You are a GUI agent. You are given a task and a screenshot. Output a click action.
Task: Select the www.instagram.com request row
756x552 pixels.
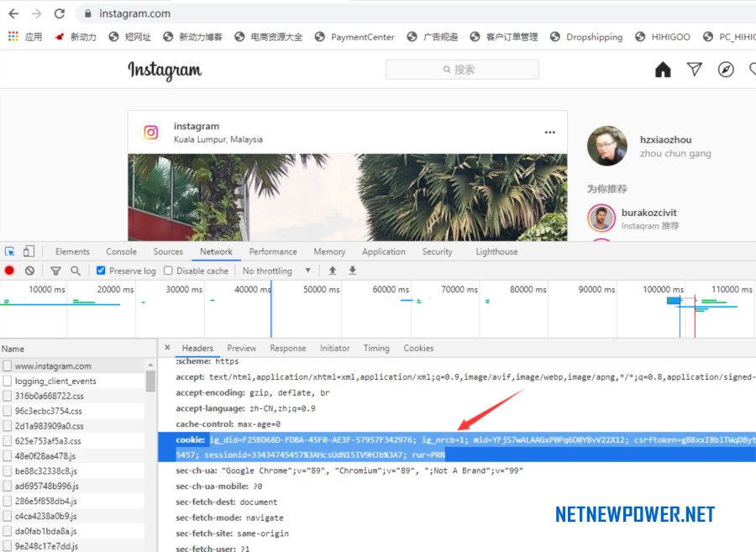click(72, 366)
